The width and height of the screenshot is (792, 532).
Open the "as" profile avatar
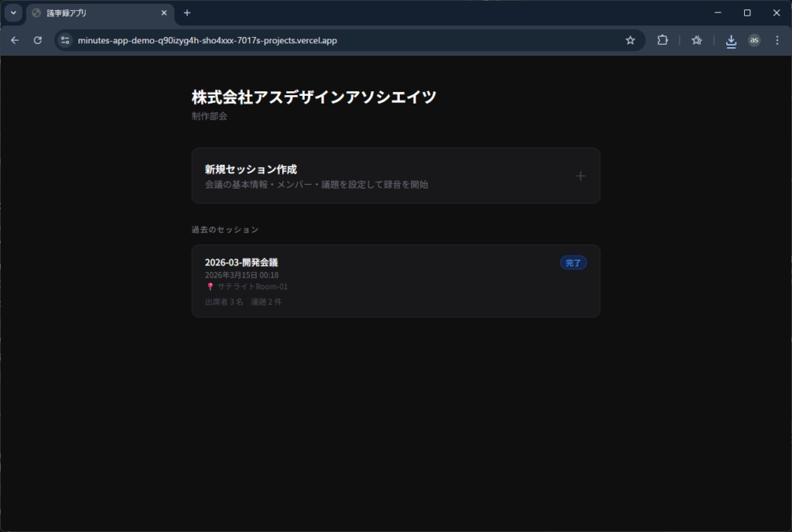click(x=754, y=40)
